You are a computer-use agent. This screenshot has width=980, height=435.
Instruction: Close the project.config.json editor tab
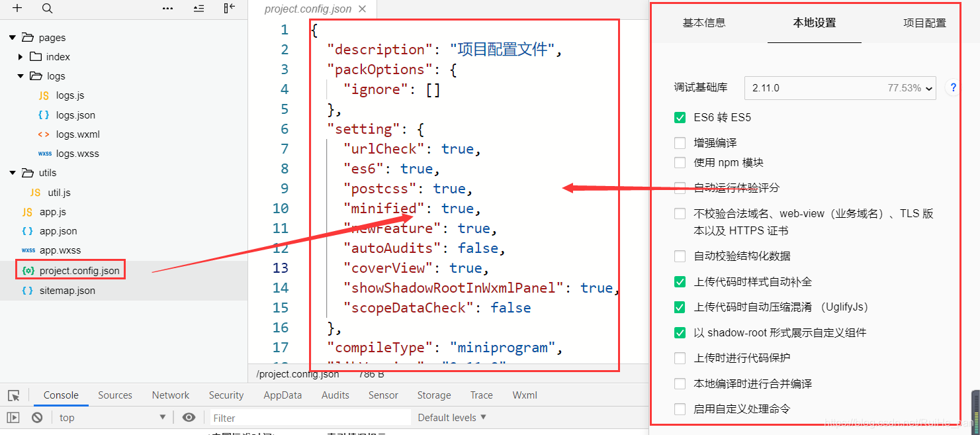pyautogui.click(x=362, y=9)
